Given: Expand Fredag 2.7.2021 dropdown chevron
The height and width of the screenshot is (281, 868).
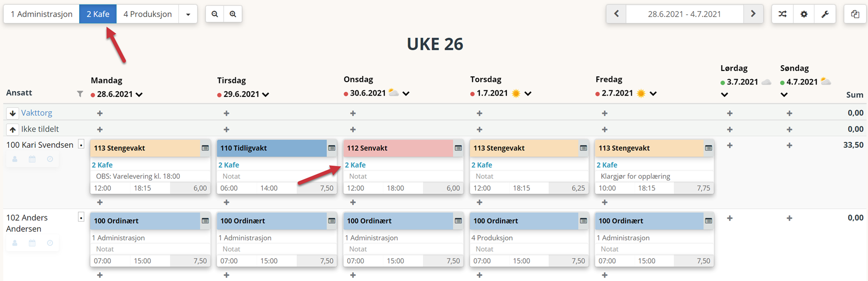Looking at the screenshot, I should 653,94.
